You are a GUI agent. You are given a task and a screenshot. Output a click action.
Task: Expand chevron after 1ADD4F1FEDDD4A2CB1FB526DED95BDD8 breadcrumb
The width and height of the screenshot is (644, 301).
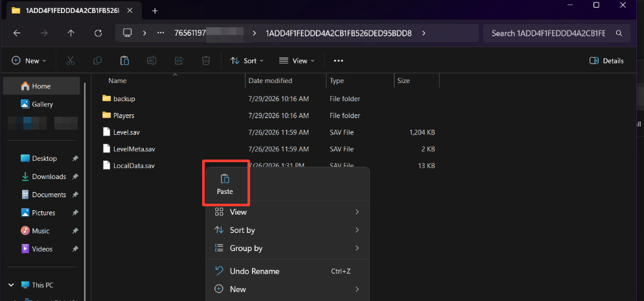click(424, 33)
